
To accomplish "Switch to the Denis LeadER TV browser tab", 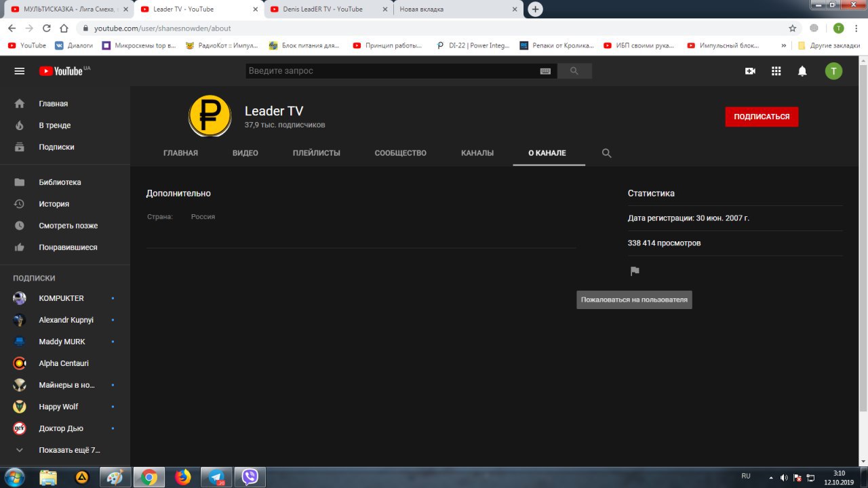I will (328, 9).
